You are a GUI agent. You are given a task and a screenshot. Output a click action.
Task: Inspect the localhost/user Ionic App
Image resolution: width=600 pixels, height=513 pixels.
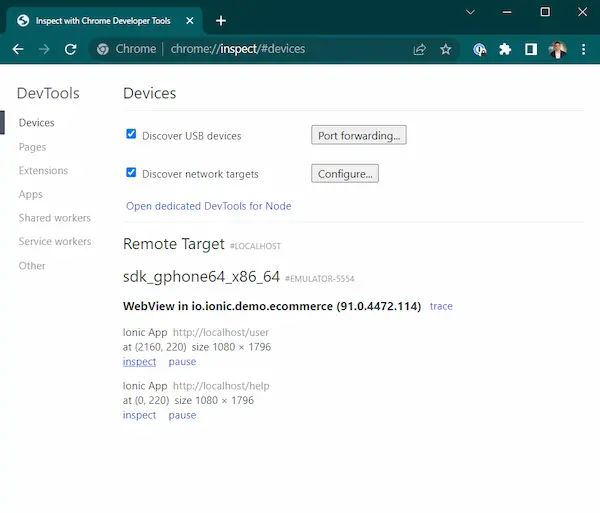click(x=139, y=362)
